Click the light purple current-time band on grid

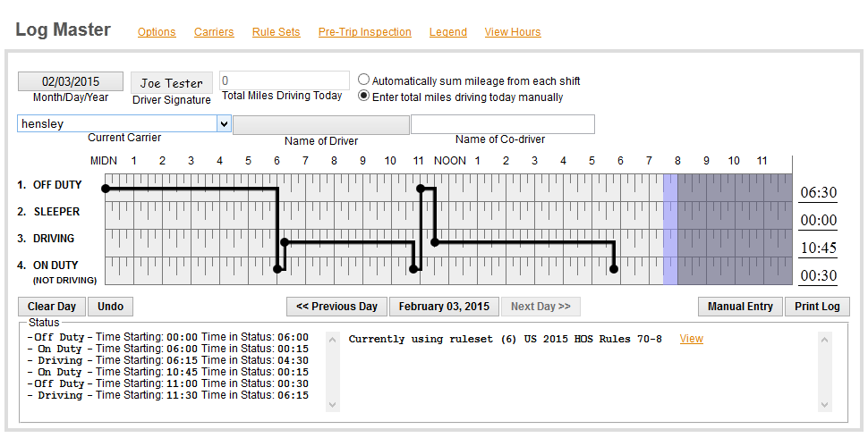click(x=670, y=229)
